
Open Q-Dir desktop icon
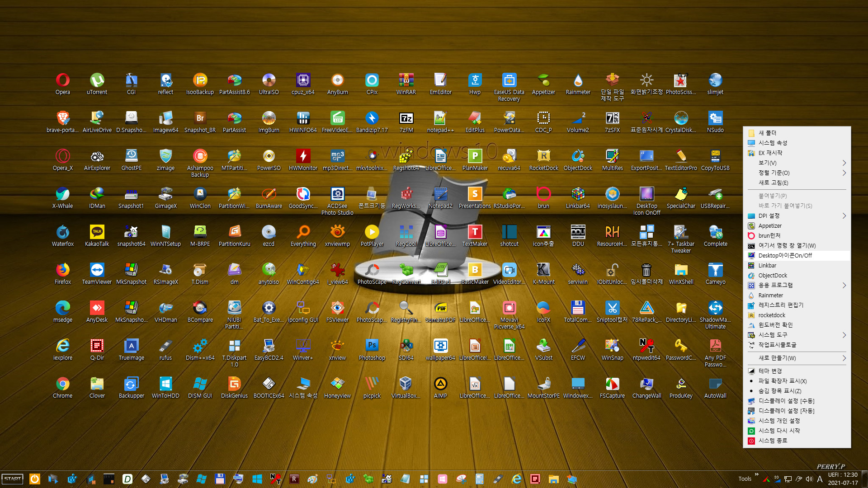click(x=97, y=350)
